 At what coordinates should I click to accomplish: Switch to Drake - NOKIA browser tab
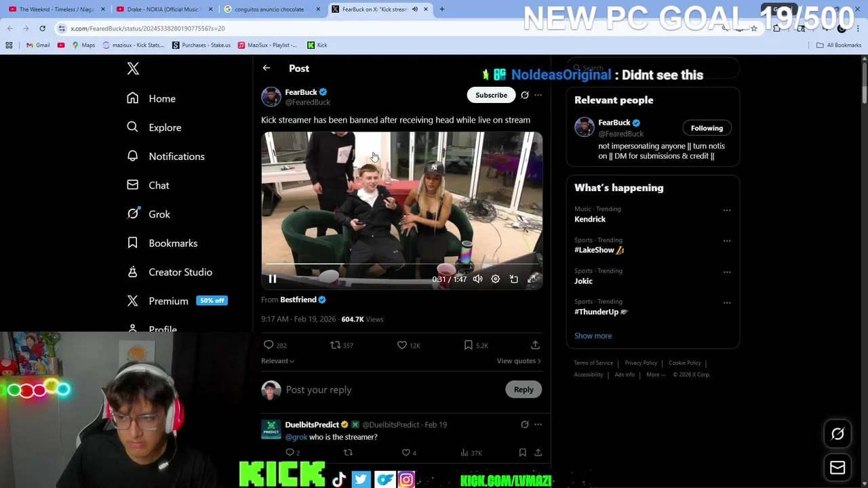coord(164,9)
